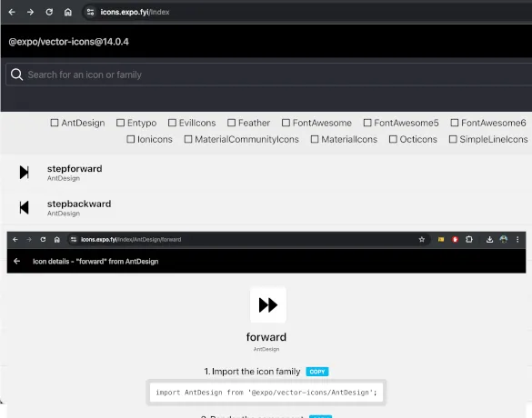Click the magnifier search icon
This screenshot has height=418, width=532.
point(16,75)
